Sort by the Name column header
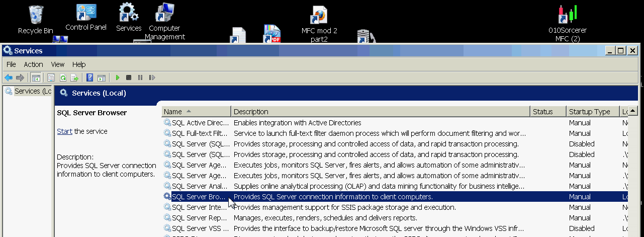Screen dimensions: 644x237 coord(196,112)
